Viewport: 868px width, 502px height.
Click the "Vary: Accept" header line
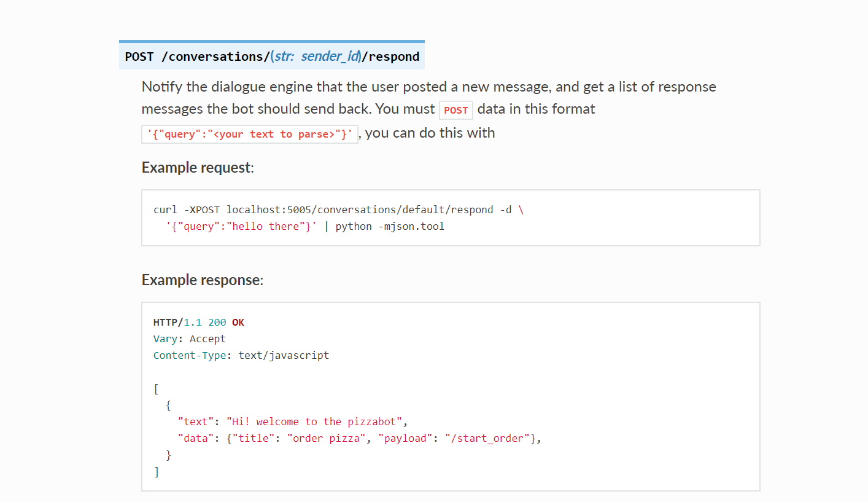(x=190, y=339)
